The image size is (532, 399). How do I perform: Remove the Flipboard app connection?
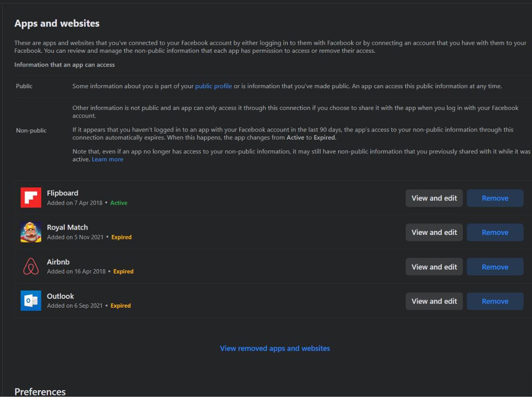[x=495, y=198]
